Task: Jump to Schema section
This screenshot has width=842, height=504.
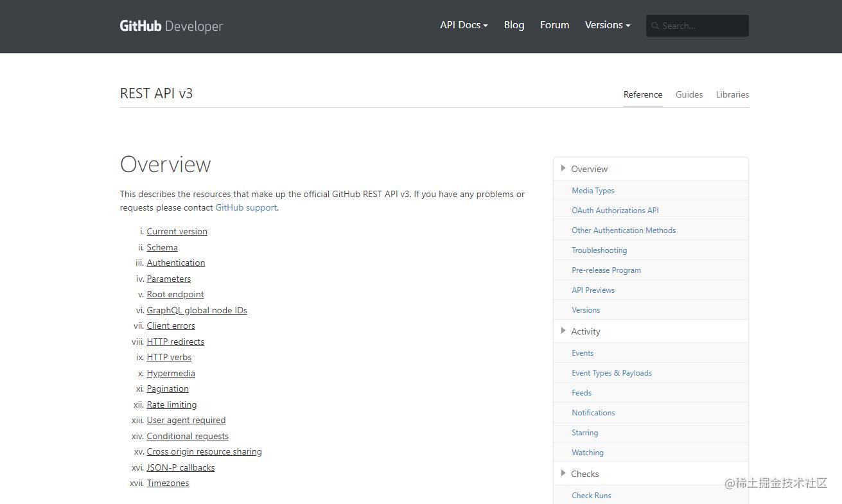Action: (162, 247)
